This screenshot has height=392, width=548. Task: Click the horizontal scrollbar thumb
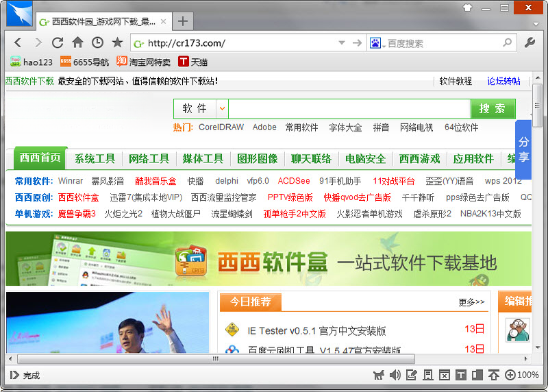pos(216,358)
